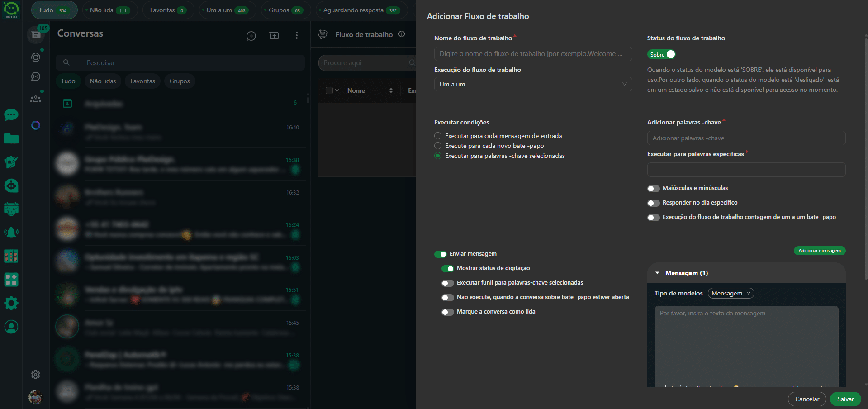Open 'Execução do fluxo de trabalho' dropdown
Screen dimensions: 868x409
click(x=533, y=84)
